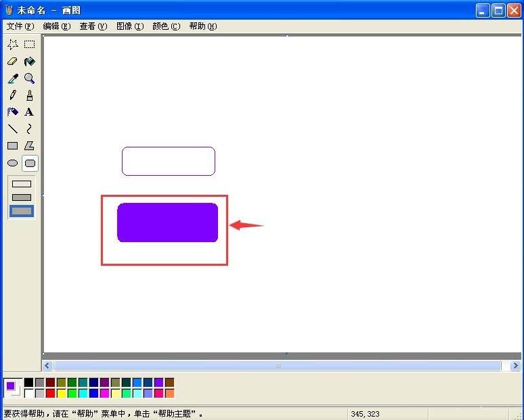
Task: Select the rectangular Select tool
Action: [29, 45]
